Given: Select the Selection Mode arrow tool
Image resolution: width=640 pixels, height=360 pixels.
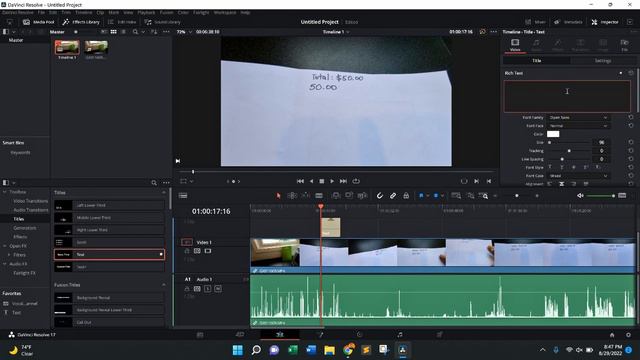Looking at the screenshot, I should (x=278, y=196).
